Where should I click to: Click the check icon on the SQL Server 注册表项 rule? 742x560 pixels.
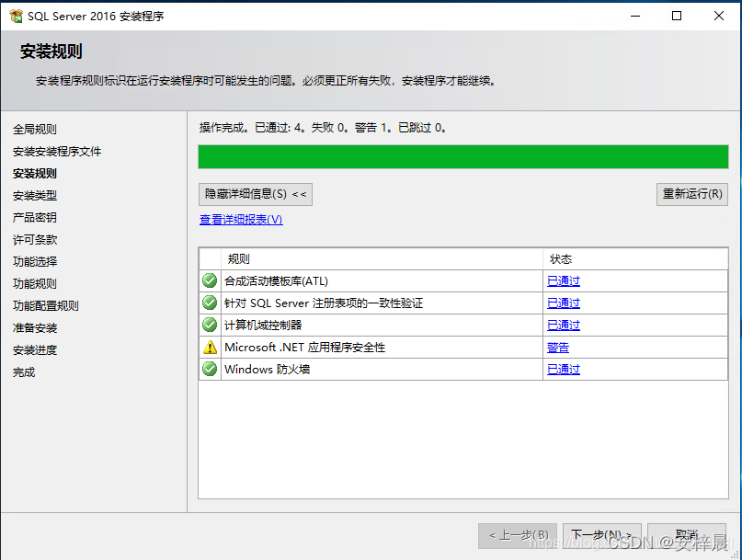coord(209,303)
